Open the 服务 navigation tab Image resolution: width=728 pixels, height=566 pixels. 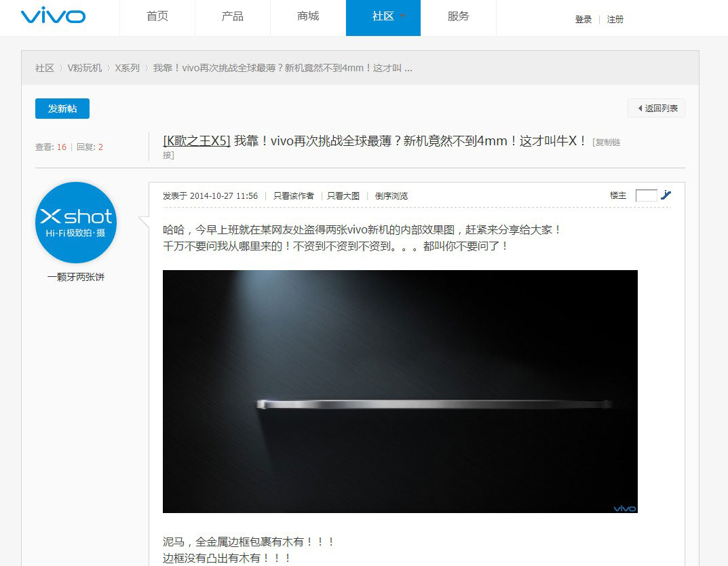[458, 17]
